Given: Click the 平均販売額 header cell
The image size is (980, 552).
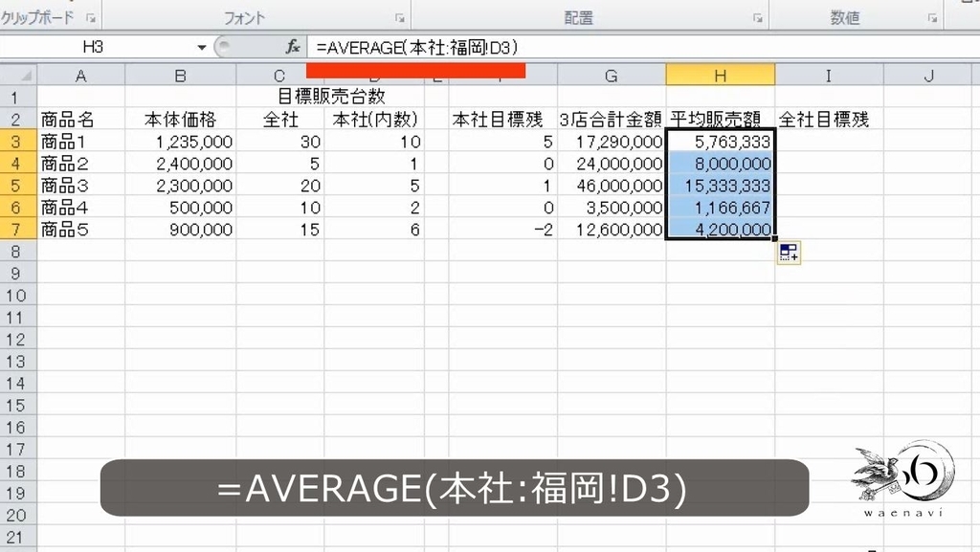Looking at the screenshot, I should 720,120.
